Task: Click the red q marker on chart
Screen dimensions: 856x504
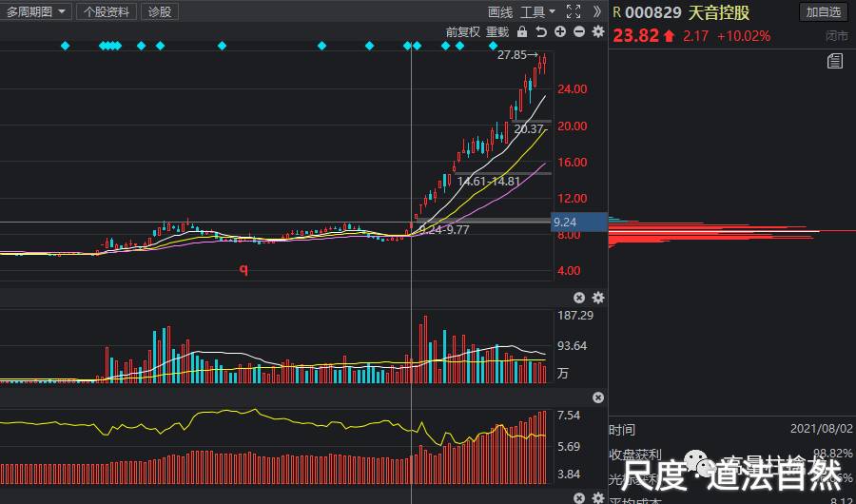Action: pos(244,269)
